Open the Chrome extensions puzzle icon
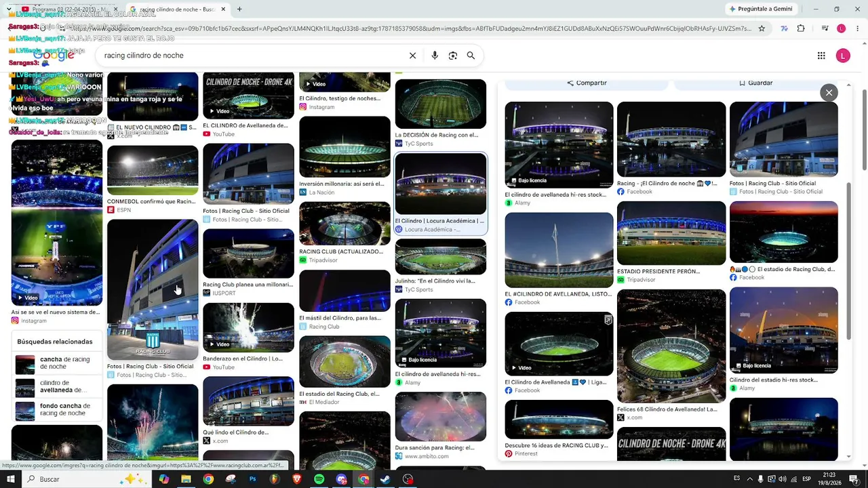 [801, 28]
